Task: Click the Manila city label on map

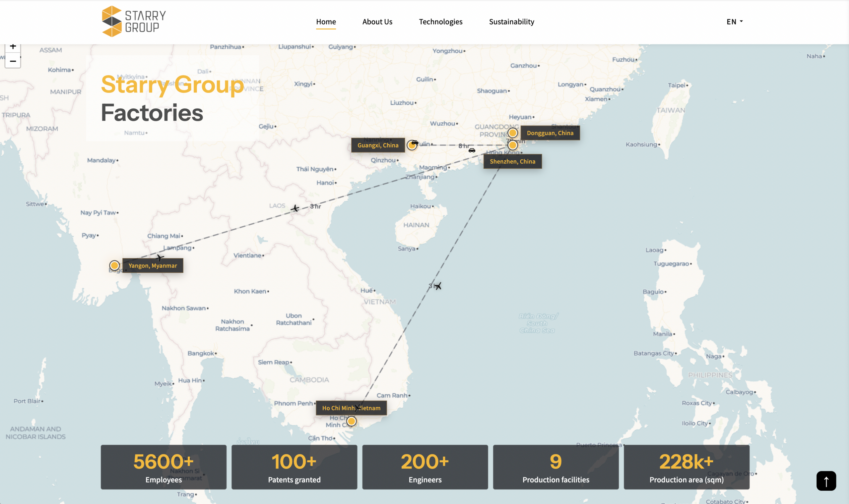Action: coord(664,334)
